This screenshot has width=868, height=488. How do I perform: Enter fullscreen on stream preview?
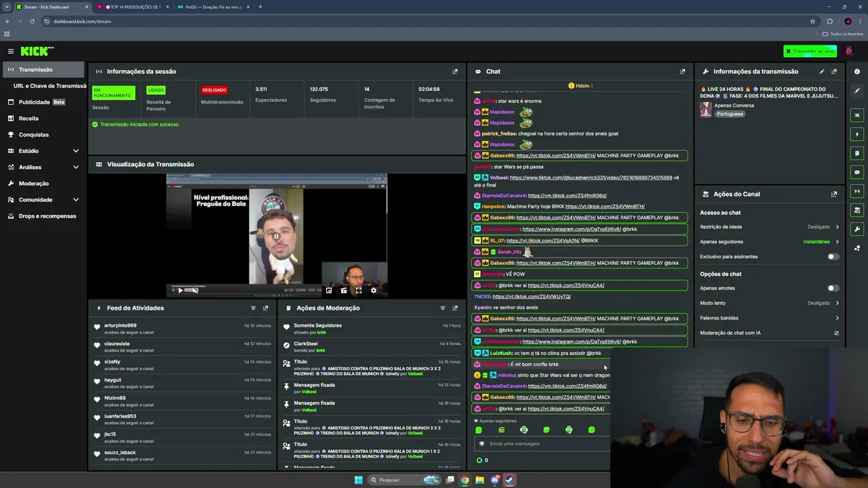[x=359, y=290]
